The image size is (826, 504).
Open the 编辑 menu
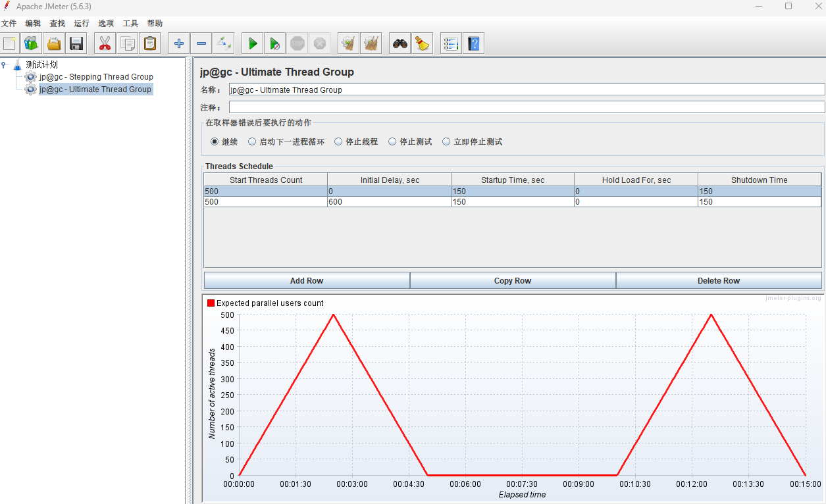click(x=33, y=23)
